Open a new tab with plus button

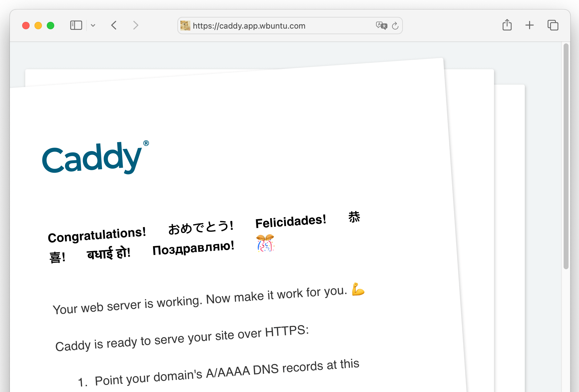point(529,25)
